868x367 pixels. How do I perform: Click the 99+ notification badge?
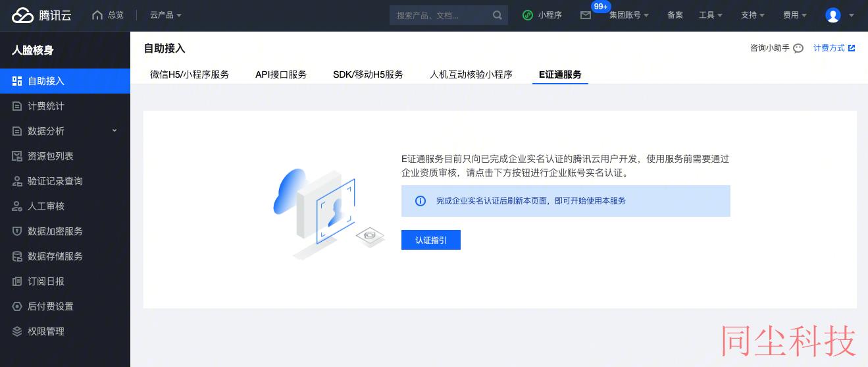(x=601, y=7)
